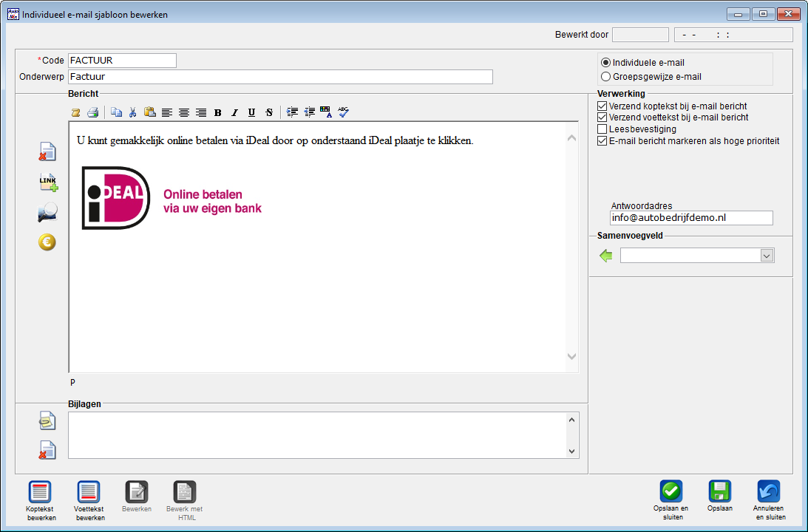Remove an attachment with the Bijlagen red-X icon

[47, 450]
